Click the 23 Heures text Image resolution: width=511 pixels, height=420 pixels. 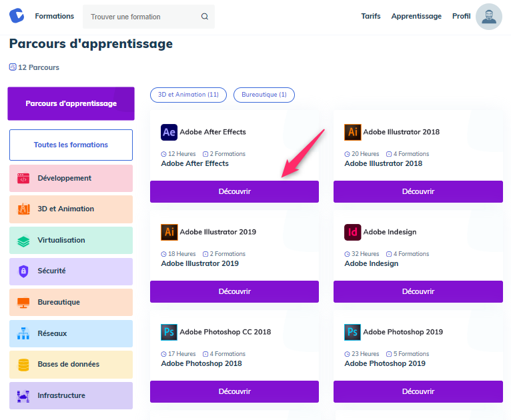tap(366, 354)
